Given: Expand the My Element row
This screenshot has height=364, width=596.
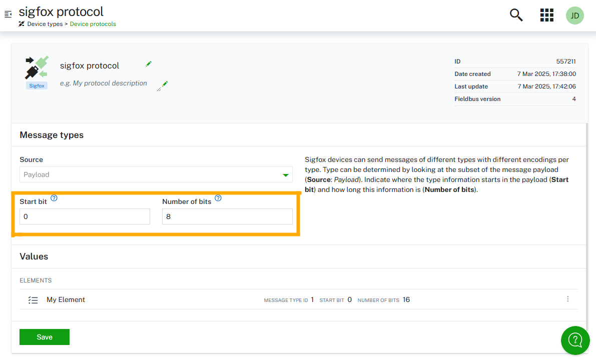Looking at the screenshot, I should pos(66,299).
